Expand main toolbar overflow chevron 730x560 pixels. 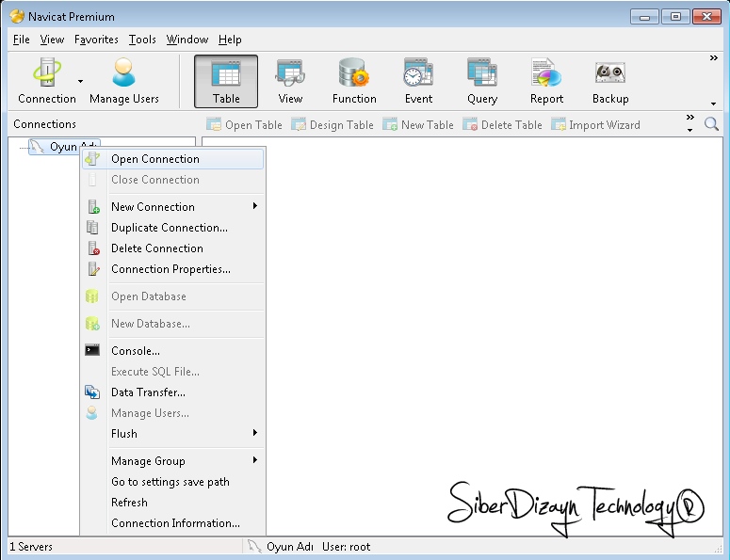713,58
